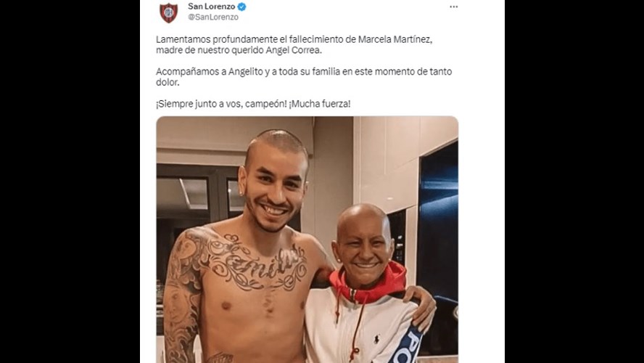
Task: Open the attached photo in the tweet
Action: [307, 240]
